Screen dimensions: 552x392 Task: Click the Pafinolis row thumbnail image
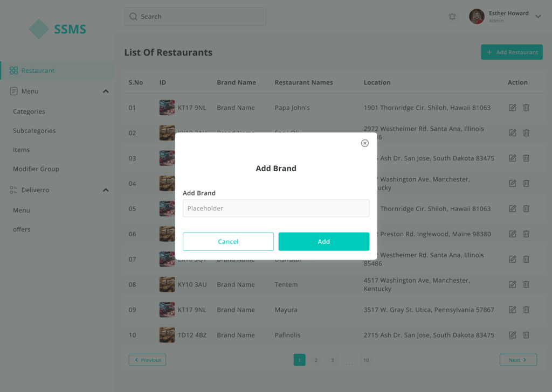[x=167, y=335]
